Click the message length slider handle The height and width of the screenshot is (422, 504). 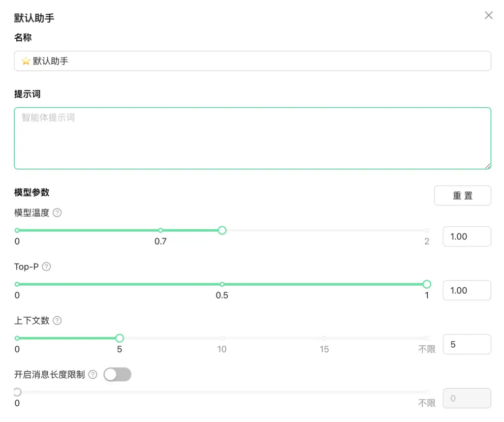(17, 392)
